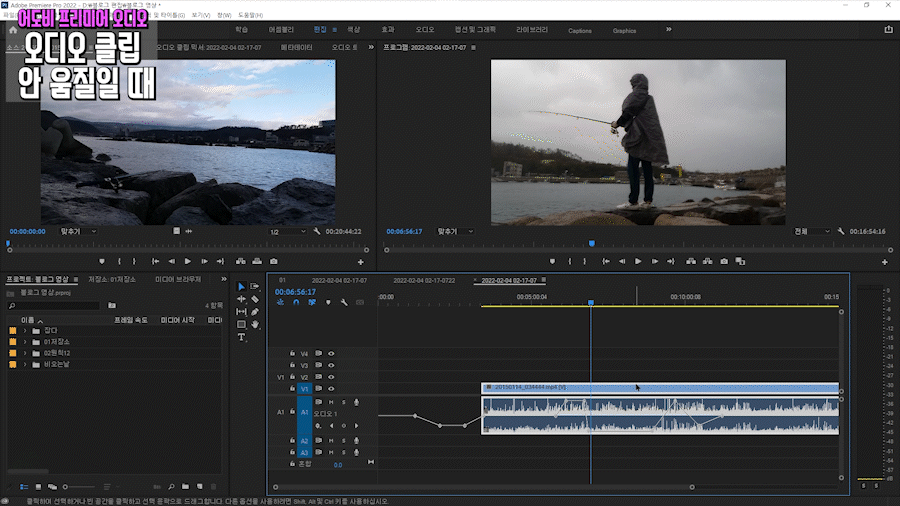The height and width of the screenshot is (506, 900).
Task: Click Extract button in Program monitor
Action: (708, 262)
